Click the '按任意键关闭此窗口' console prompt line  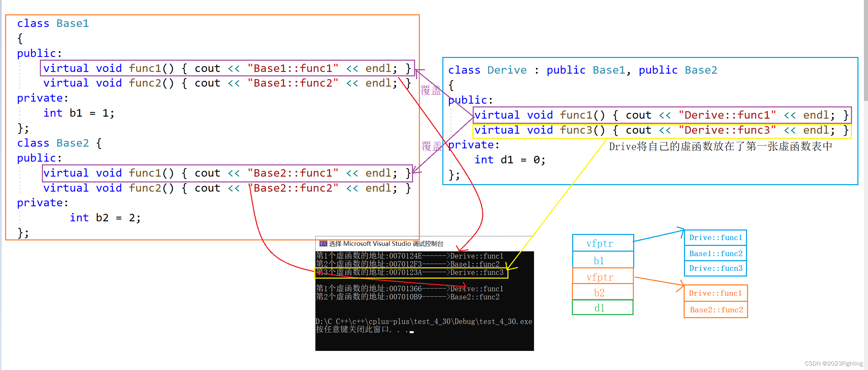pos(365,329)
